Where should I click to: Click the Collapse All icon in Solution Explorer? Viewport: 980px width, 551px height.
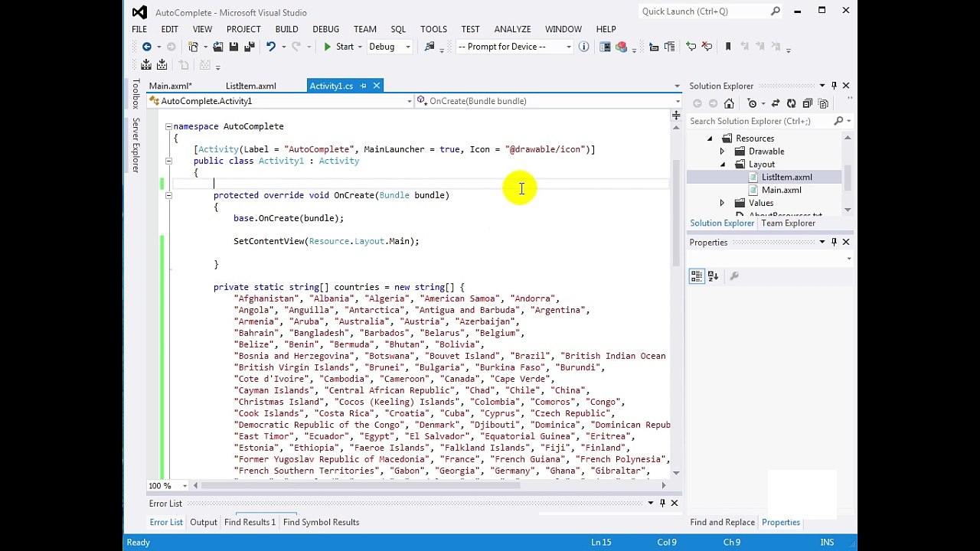click(x=807, y=103)
